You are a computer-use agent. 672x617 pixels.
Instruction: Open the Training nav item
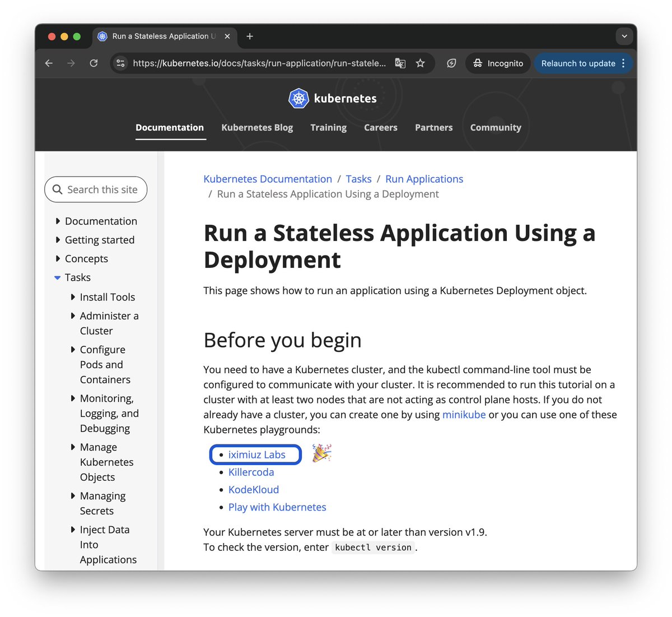click(329, 128)
